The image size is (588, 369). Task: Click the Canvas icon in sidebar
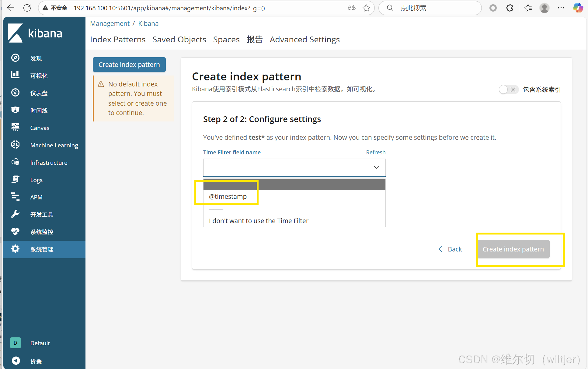(15, 127)
